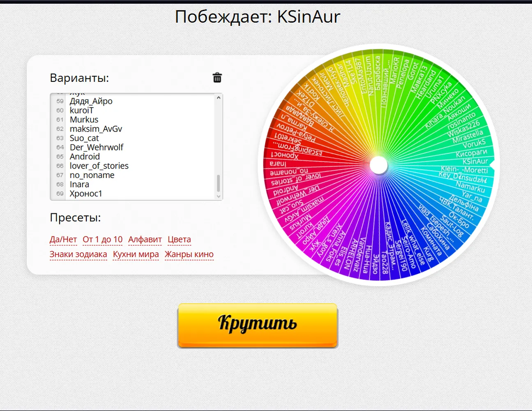
Task: Click the lover_of_stories entry
Action: 99,166
